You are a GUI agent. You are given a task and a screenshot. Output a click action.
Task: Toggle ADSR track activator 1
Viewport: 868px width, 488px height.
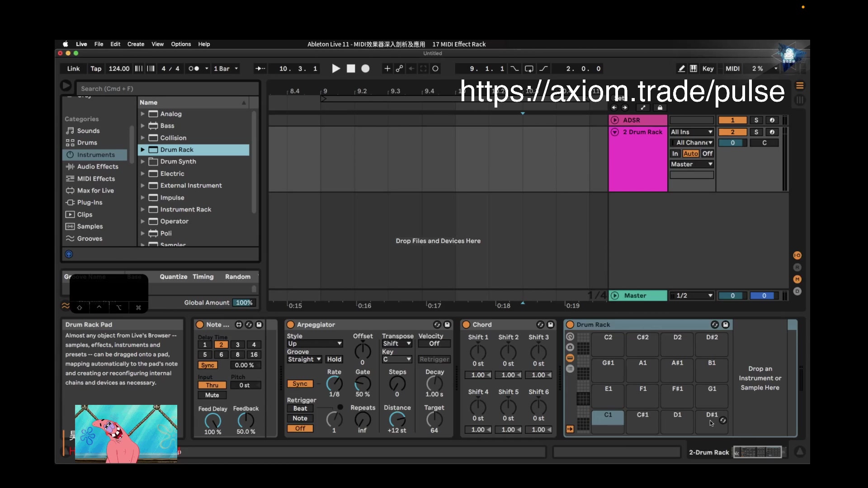click(x=732, y=120)
